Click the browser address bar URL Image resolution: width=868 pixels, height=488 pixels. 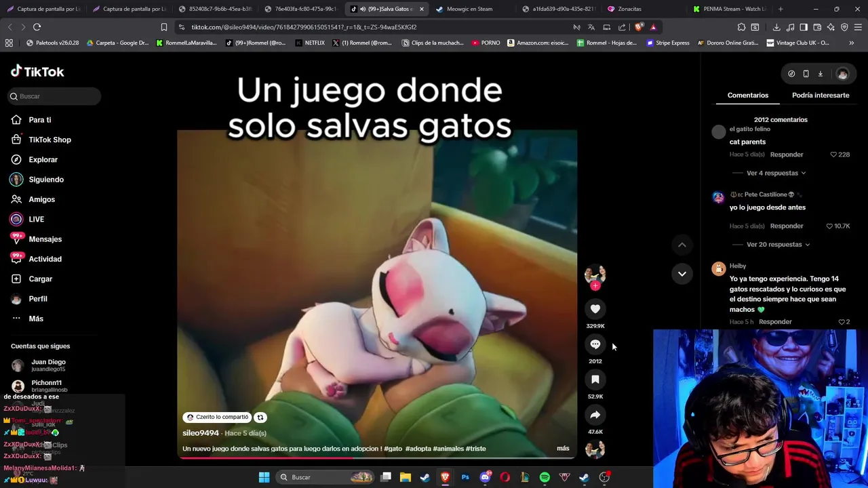304,27
